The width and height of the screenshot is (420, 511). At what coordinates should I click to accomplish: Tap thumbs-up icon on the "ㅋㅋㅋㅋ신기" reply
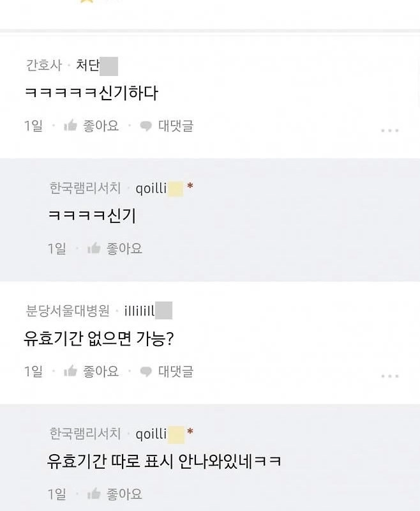(94, 248)
